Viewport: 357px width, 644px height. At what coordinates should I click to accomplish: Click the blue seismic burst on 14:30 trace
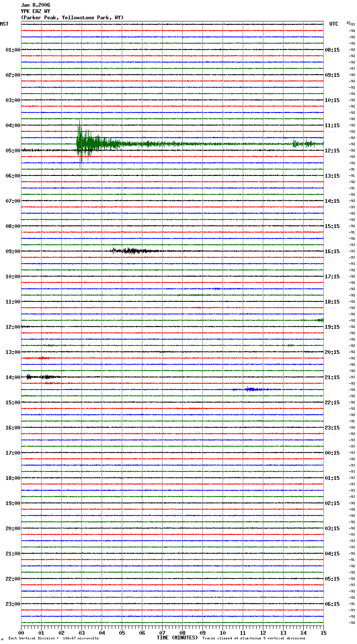click(x=252, y=390)
